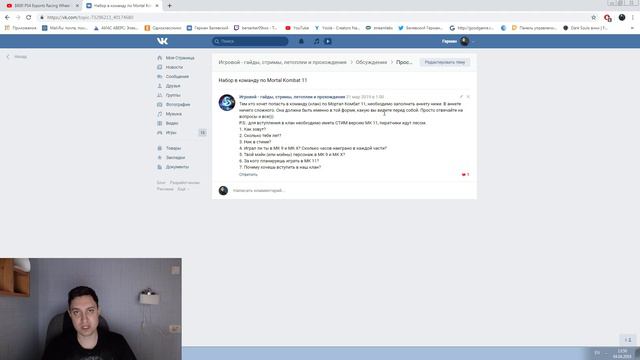Expand the profile account menu in header

(x=458, y=41)
